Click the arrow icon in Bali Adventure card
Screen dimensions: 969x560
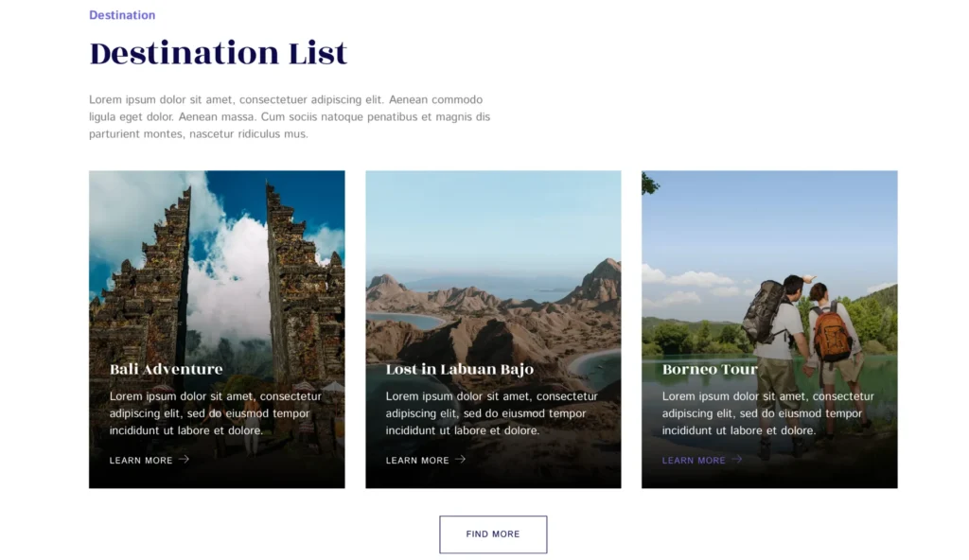click(184, 460)
